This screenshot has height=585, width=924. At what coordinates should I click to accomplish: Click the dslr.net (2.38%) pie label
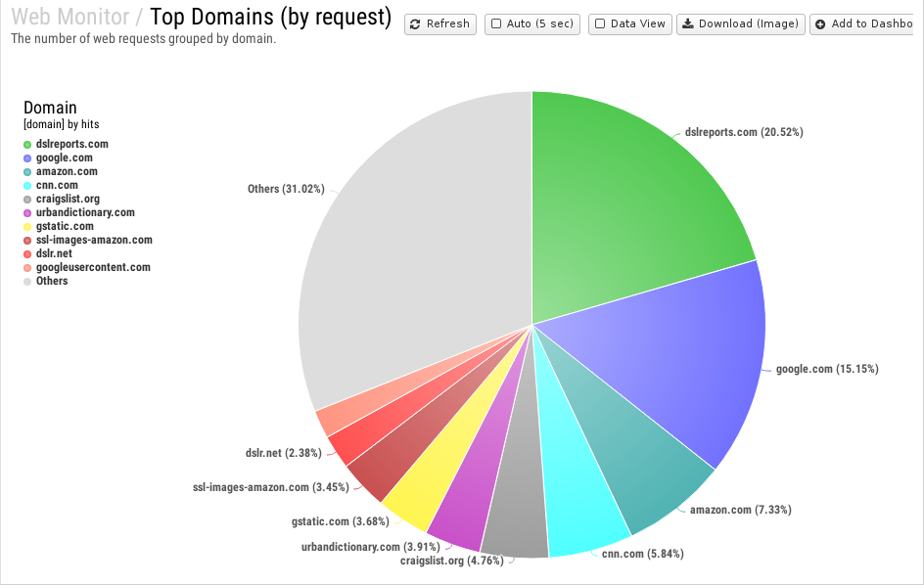click(284, 453)
